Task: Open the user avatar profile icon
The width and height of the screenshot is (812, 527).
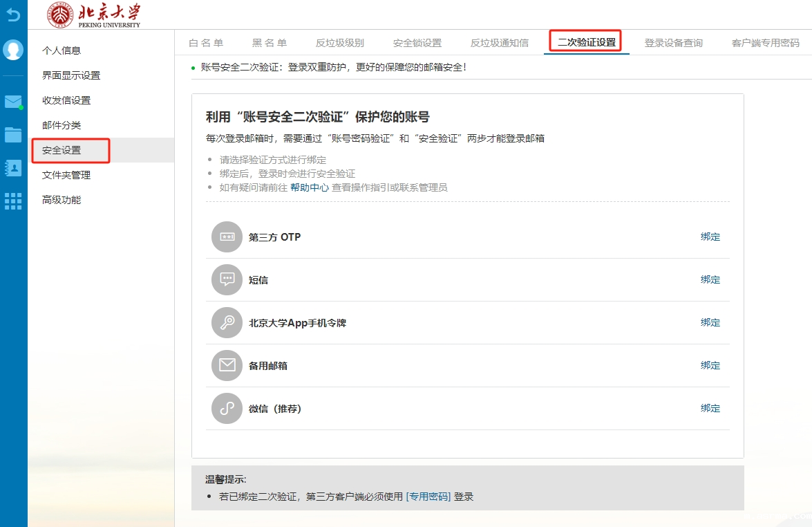Action: (13, 50)
